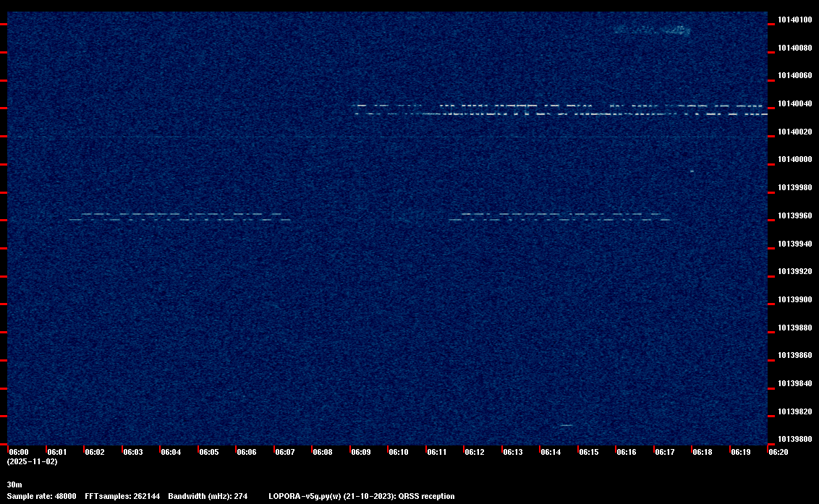Click the 06:18 time label
Viewport: 819px width, 504px height.
tap(702, 452)
